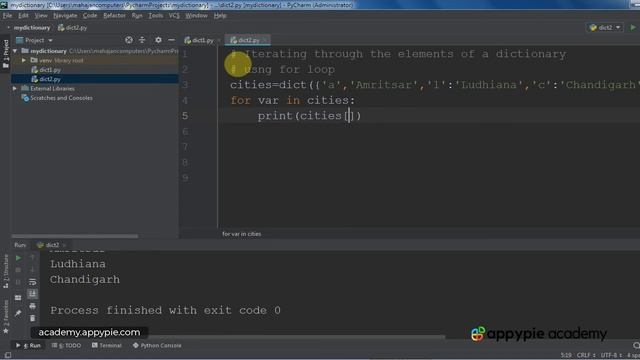
Task: Open the Tools menu
Action: coord(156,16)
